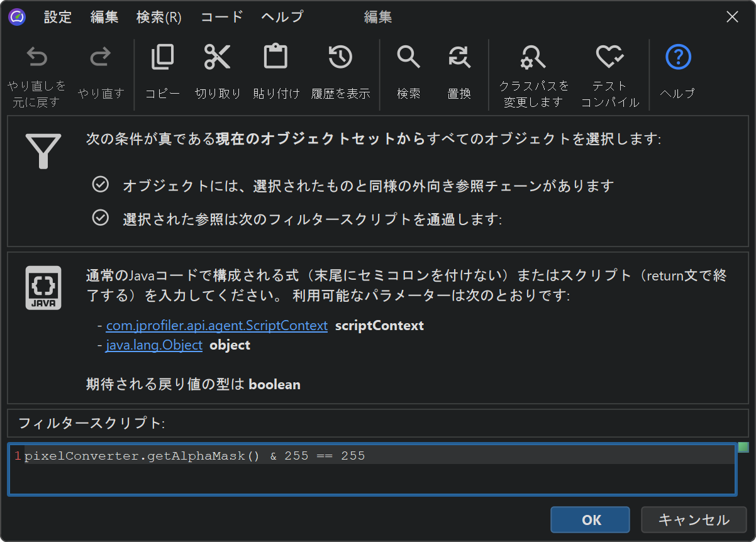Viewport: 756px width, 542px height.
Task: Click the JProfiler app logo icon
Action: 17,17
